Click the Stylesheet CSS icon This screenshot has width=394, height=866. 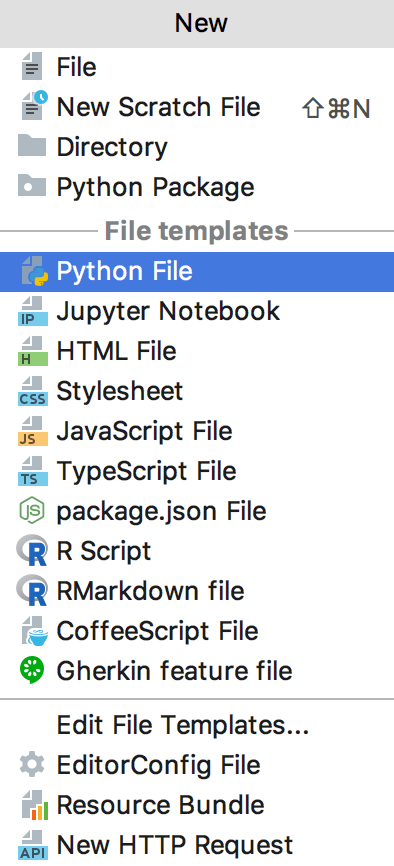(x=33, y=391)
